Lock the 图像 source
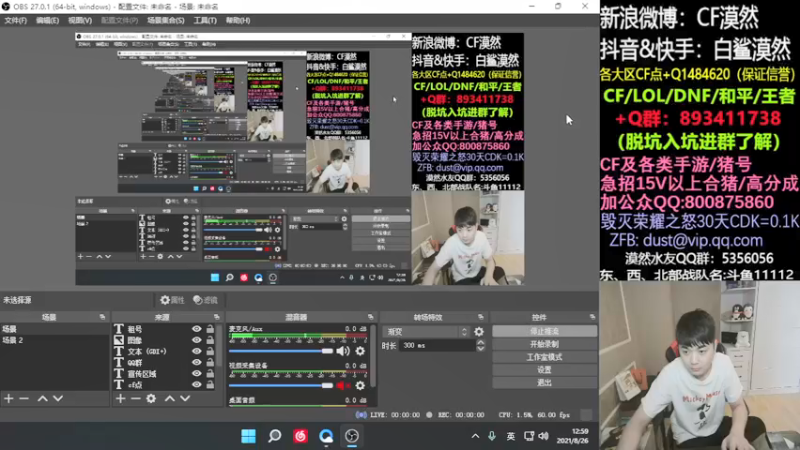Viewport: 800px width, 450px height. [x=210, y=340]
